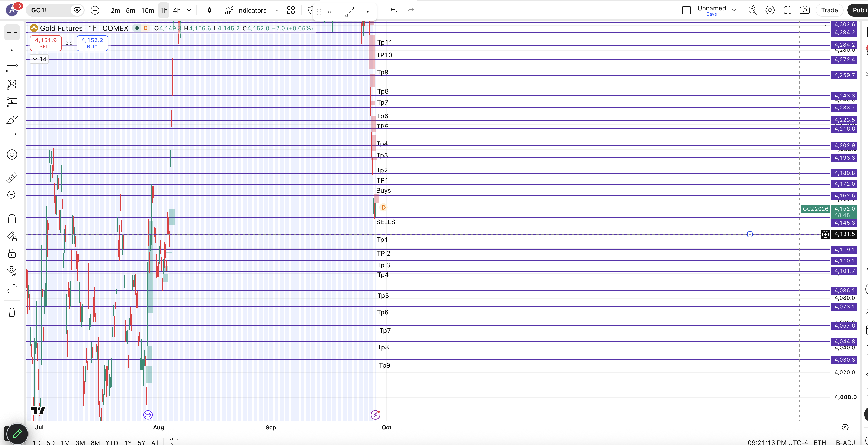Toggle magnet mode on

tap(12, 219)
